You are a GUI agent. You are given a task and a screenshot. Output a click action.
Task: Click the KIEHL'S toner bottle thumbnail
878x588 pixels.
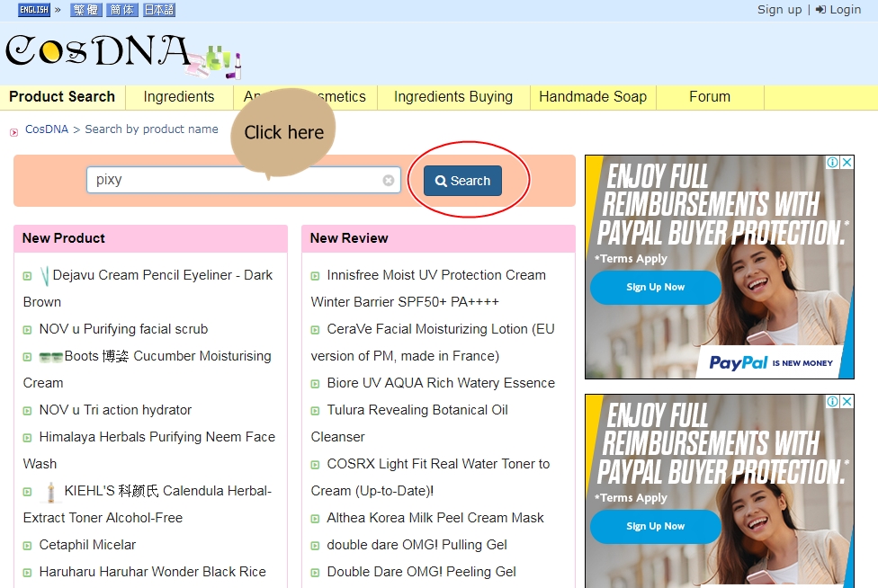pos(51,492)
